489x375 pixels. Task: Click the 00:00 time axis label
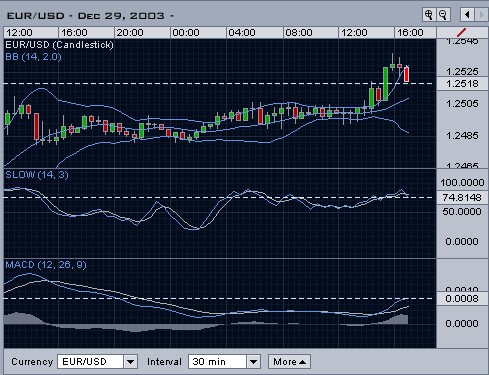click(186, 33)
